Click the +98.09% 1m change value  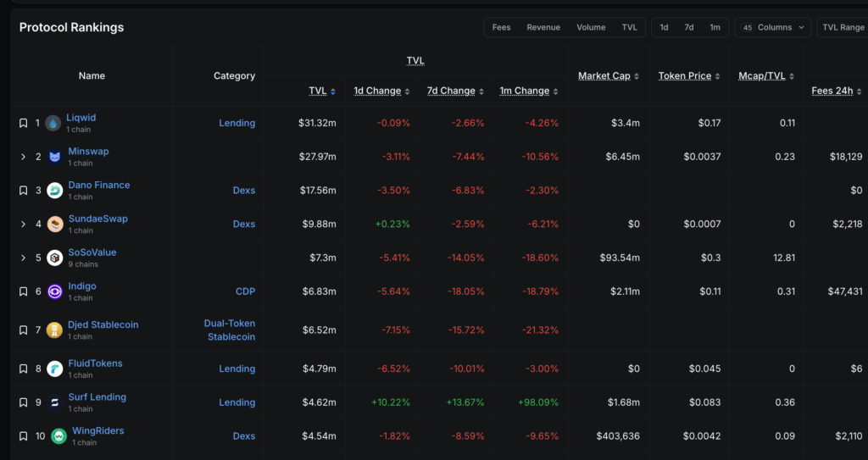pyautogui.click(x=538, y=402)
